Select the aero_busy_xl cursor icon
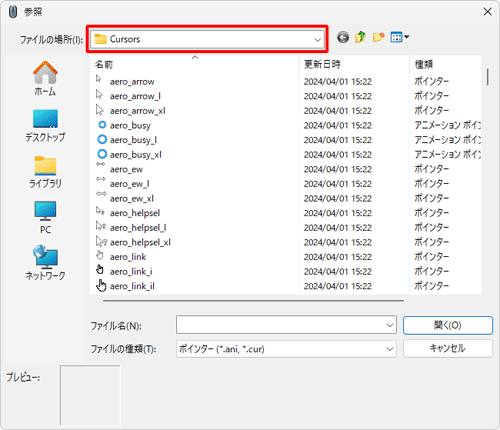500x430 pixels. point(102,154)
